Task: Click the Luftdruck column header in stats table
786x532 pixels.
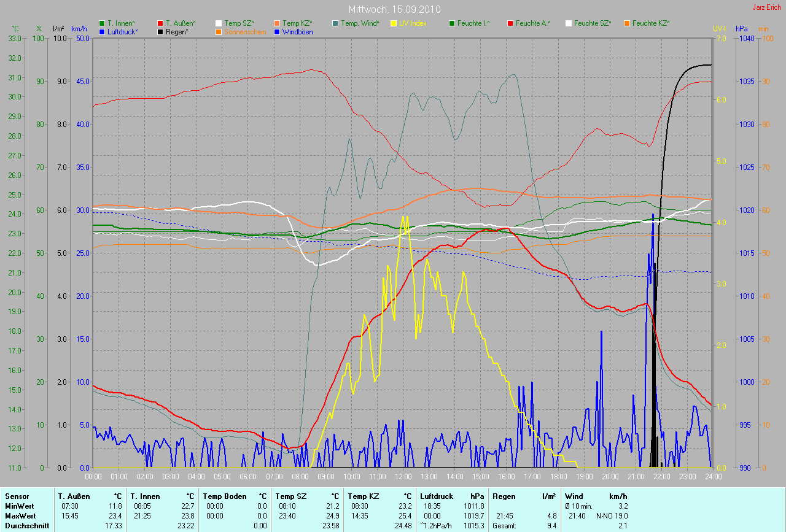Action: point(437,496)
